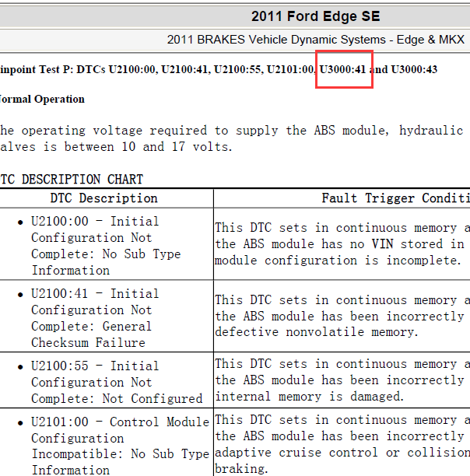470x476 pixels.
Task: Click the operating voltage paragraph text
Action: pyautogui.click(x=232, y=138)
